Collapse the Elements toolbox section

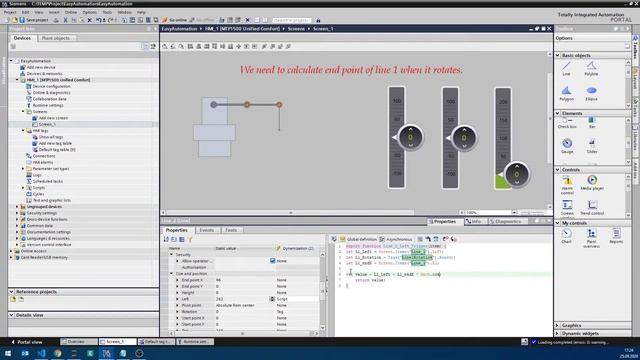click(x=558, y=113)
